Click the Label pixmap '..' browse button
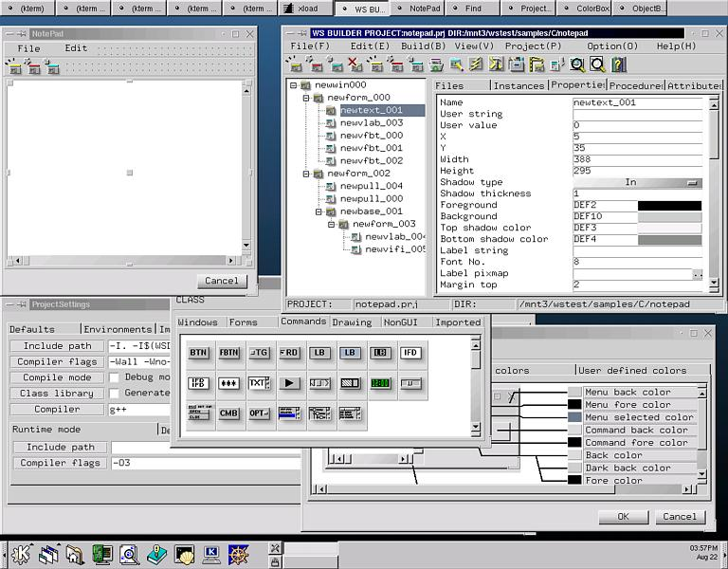 698,274
